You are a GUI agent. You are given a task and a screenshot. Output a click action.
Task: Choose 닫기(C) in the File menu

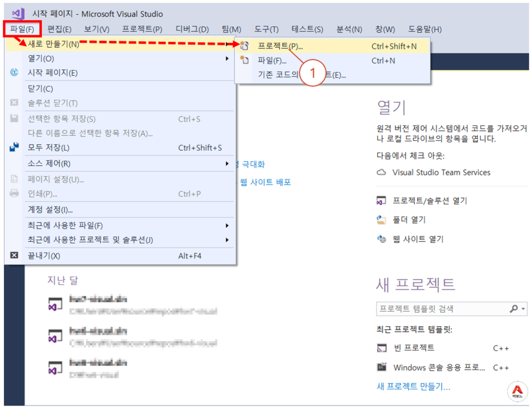(x=121, y=89)
